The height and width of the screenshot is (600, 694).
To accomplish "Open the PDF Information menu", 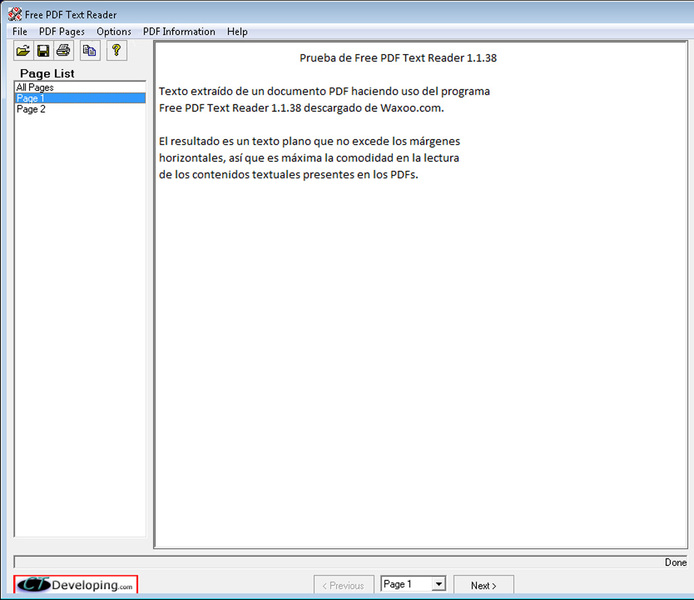I will pyautogui.click(x=179, y=31).
